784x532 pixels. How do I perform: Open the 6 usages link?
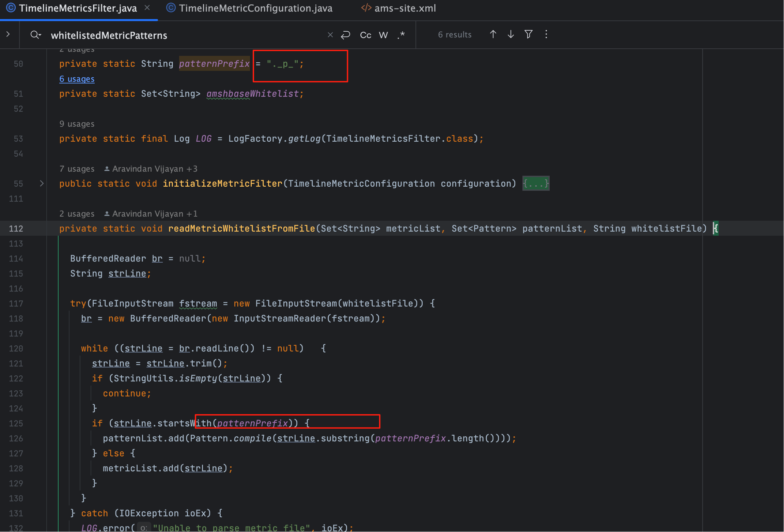(77, 79)
